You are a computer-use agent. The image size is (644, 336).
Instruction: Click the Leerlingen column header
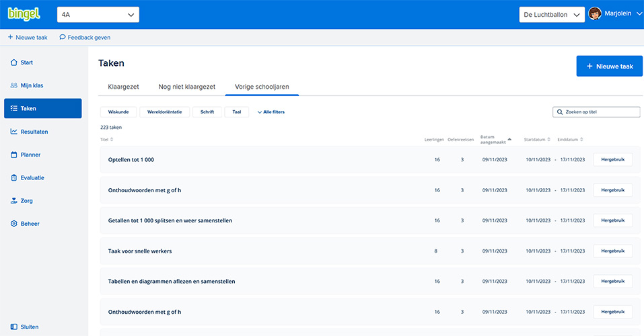434,140
